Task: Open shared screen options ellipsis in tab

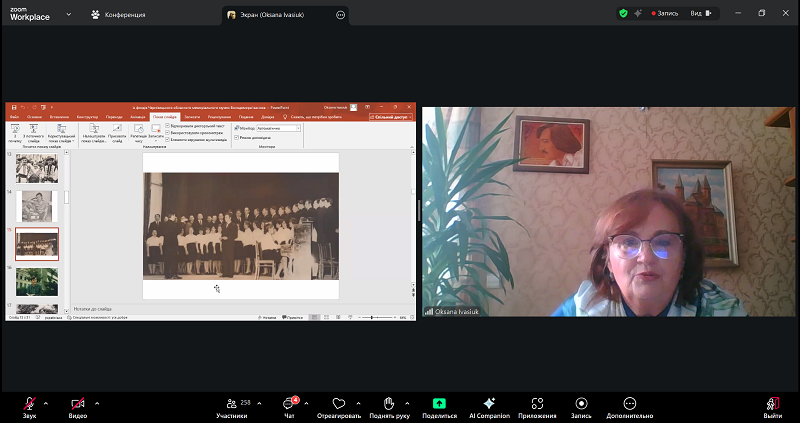Action: [x=341, y=15]
